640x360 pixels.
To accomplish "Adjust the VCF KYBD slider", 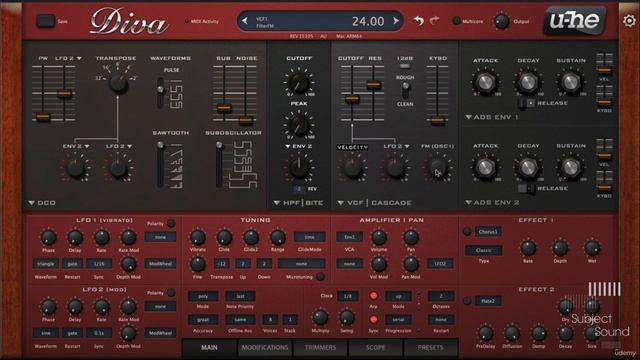I will [437, 120].
